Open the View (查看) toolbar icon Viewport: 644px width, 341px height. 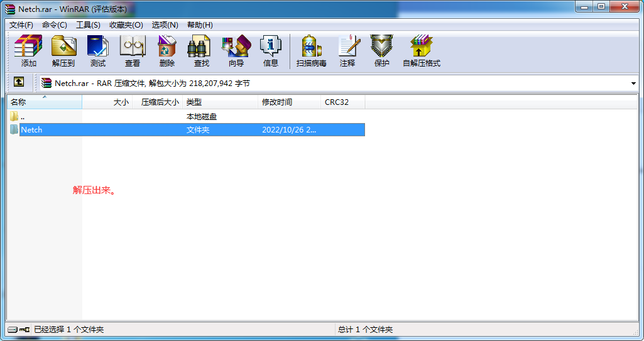(x=132, y=51)
